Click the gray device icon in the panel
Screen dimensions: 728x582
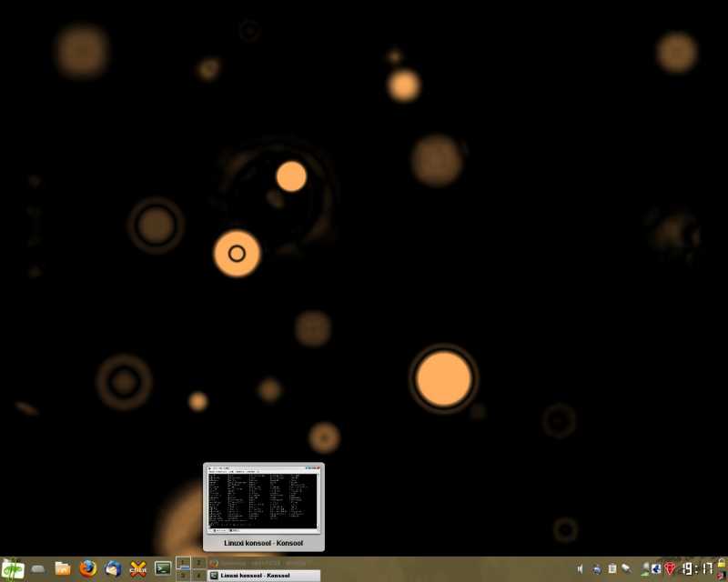point(38,569)
